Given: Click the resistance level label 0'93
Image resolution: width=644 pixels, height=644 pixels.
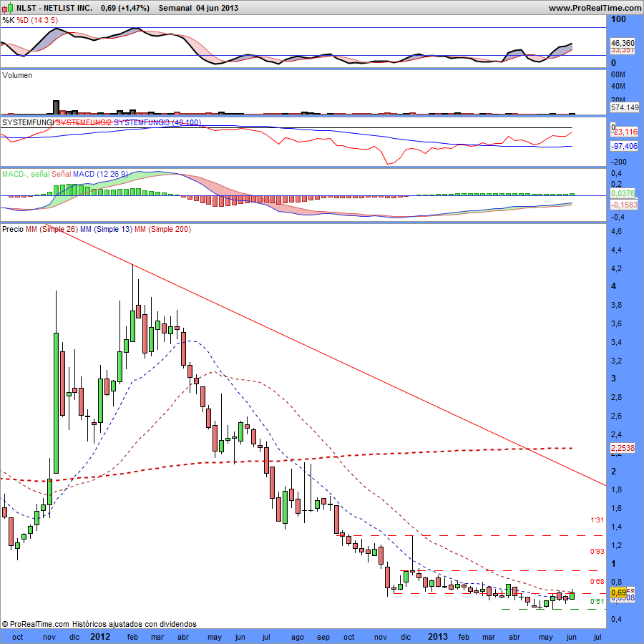Looking at the screenshot, I should pyautogui.click(x=597, y=551).
